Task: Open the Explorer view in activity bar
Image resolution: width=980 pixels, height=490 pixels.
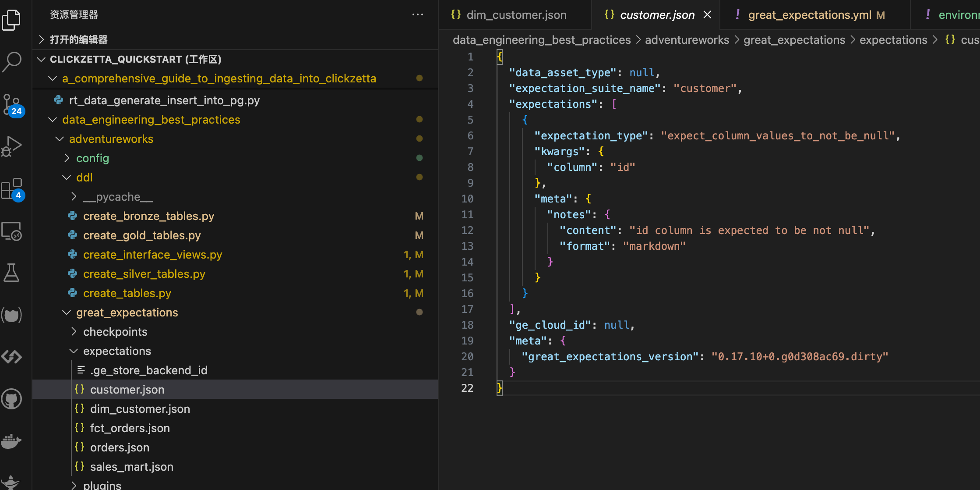Action: click(12, 20)
